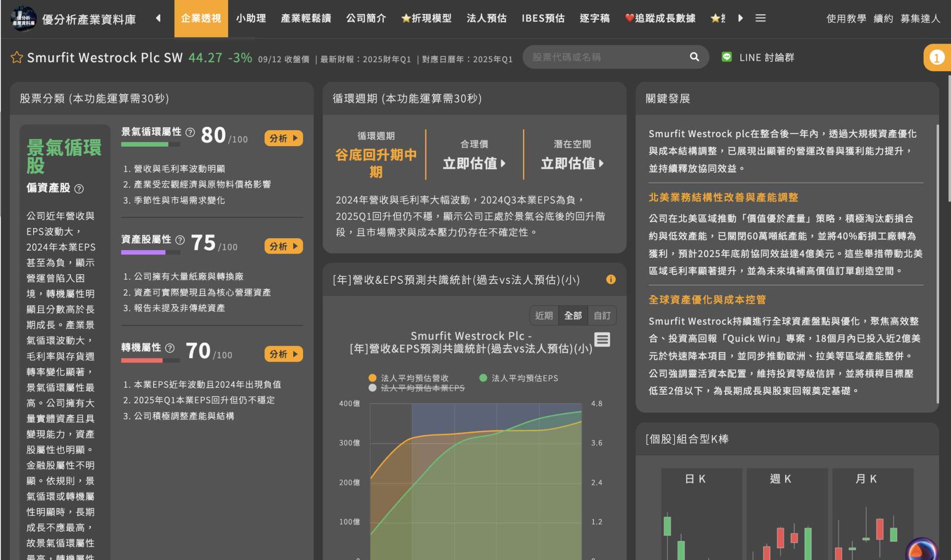Open the 月 K candlestick thumbnail

(x=873, y=514)
